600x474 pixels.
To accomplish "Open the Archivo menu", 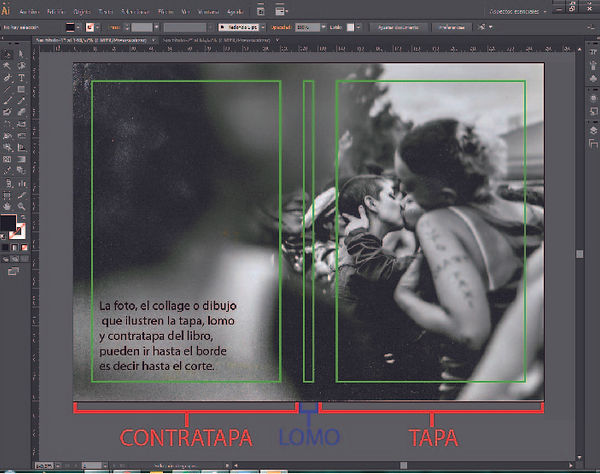I will [29, 12].
